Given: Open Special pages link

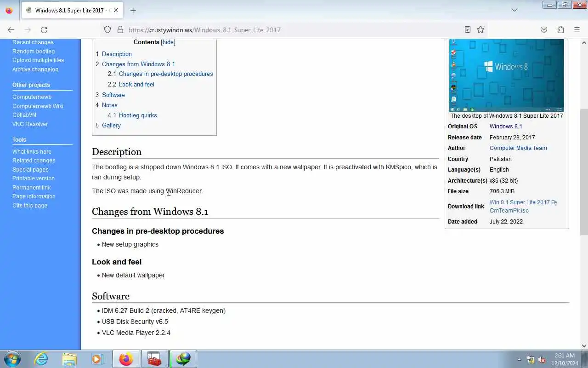Looking at the screenshot, I should coord(30,170).
